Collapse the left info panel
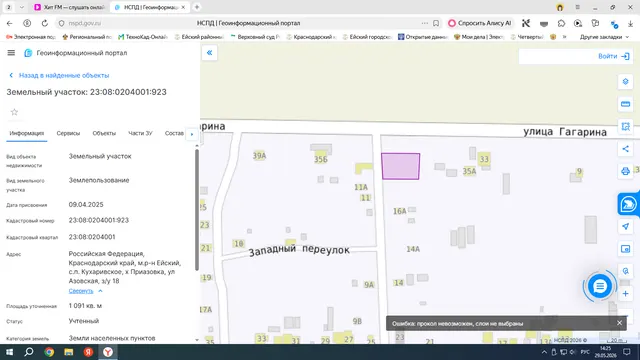This screenshot has height=360, width=640. (209, 53)
